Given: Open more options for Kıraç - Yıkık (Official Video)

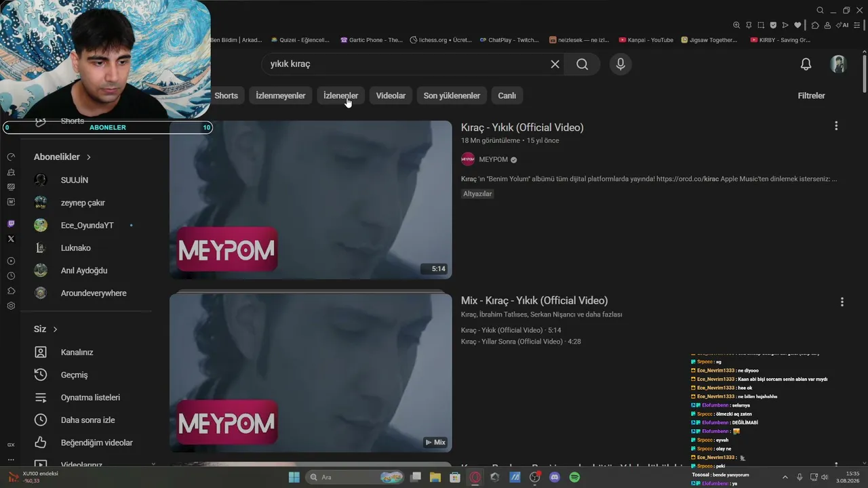Looking at the screenshot, I should coord(836,126).
